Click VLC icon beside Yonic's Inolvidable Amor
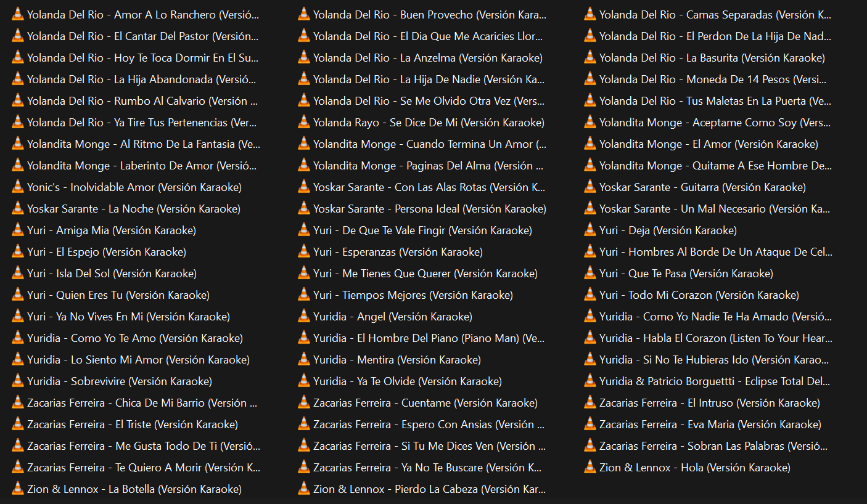The image size is (867, 504). (x=18, y=187)
